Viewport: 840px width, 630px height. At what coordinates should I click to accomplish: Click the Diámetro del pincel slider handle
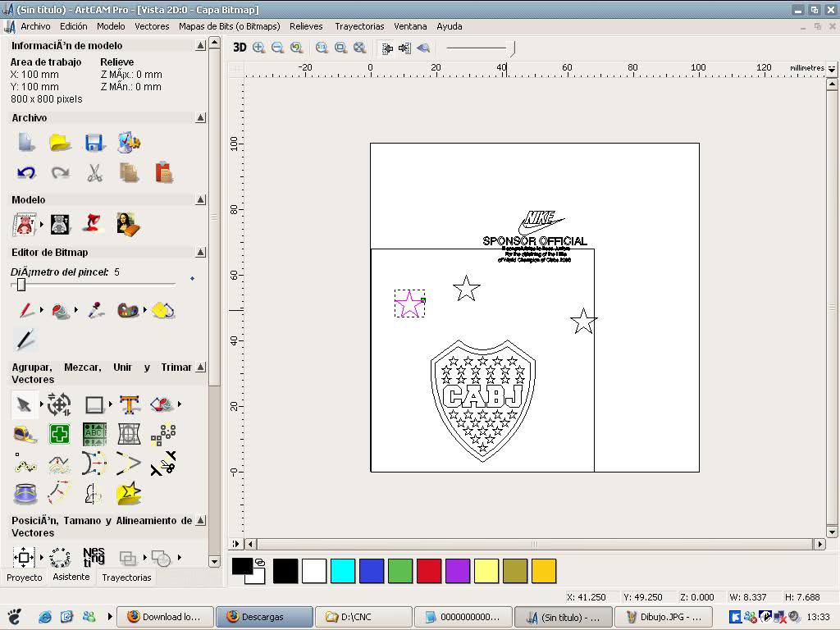21,285
